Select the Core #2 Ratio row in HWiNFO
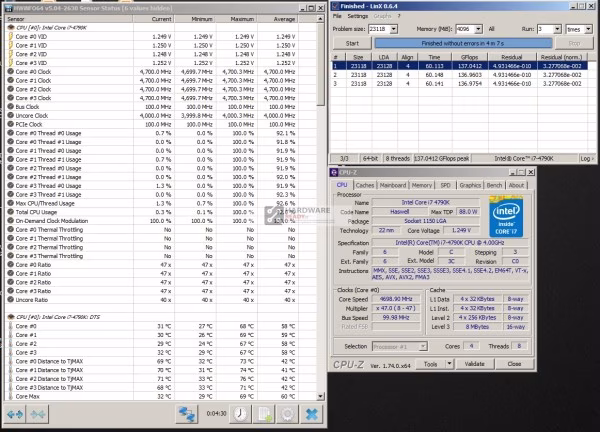600x432 pixels. click(x=161, y=282)
